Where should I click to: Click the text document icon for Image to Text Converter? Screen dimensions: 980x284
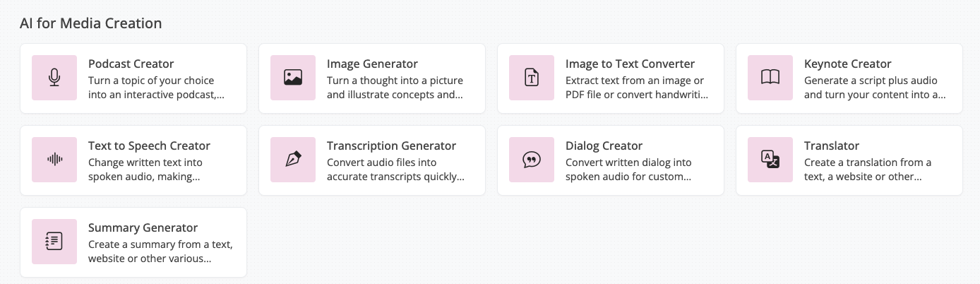click(x=532, y=78)
